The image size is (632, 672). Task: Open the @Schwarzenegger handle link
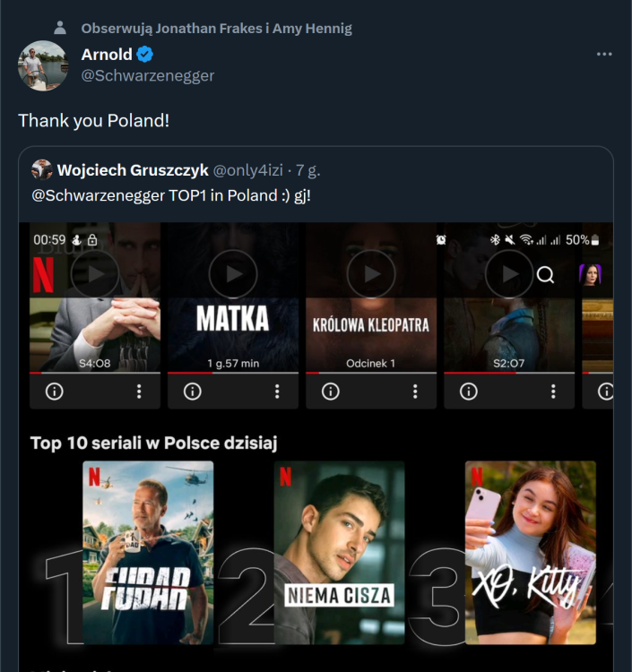coord(148,76)
